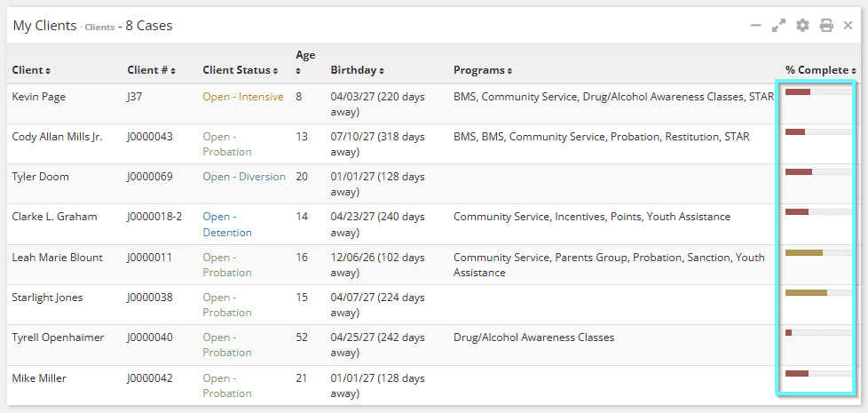Print the My Clients list

click(826, 26)
